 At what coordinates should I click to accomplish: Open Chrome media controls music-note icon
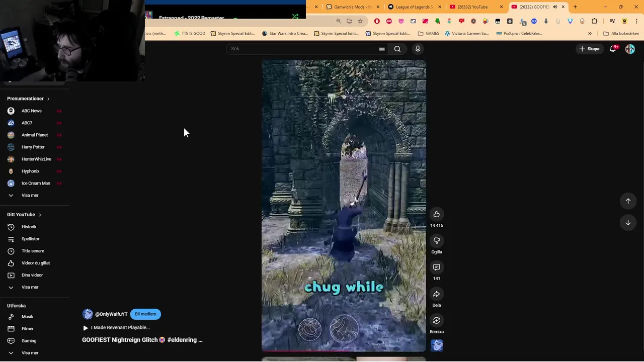[612, 21]
